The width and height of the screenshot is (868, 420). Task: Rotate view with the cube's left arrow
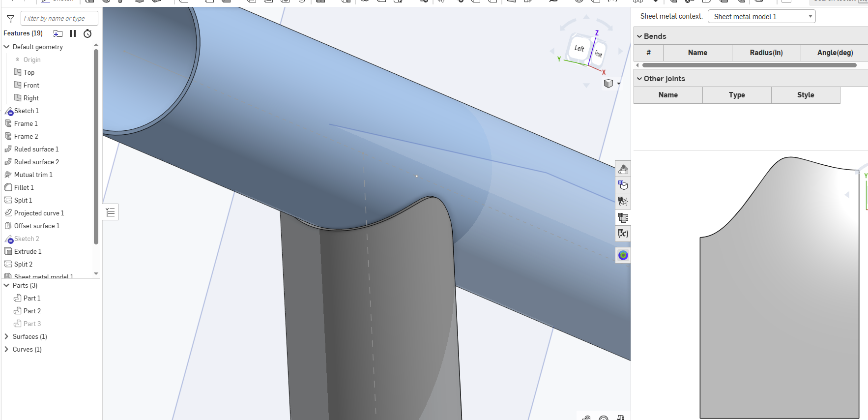[552, 51]
